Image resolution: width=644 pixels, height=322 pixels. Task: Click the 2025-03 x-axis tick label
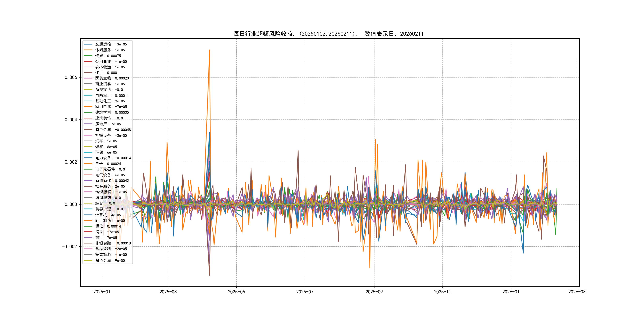pos(168,292)
